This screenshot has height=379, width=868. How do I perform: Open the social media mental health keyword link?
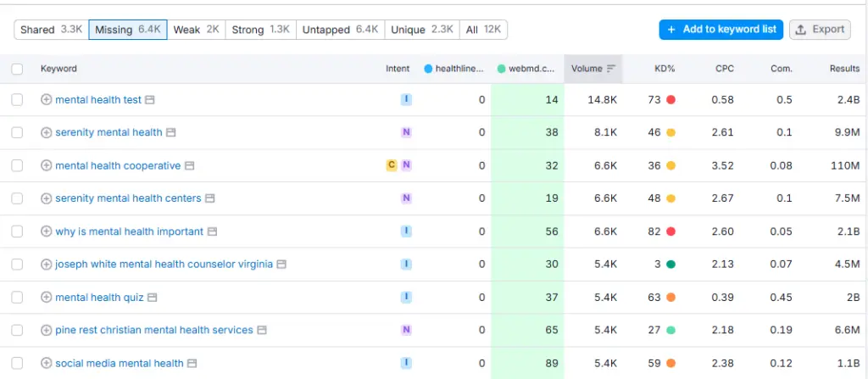(x=119, y=364)
